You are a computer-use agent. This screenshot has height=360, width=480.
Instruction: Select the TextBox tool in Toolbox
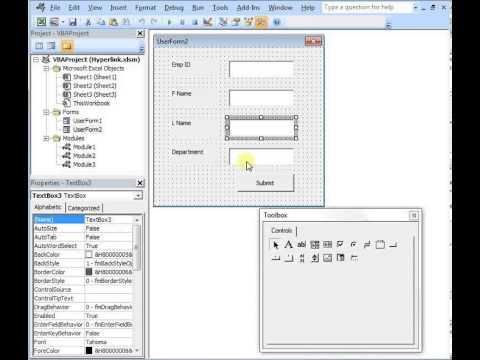tap(301, 245)
